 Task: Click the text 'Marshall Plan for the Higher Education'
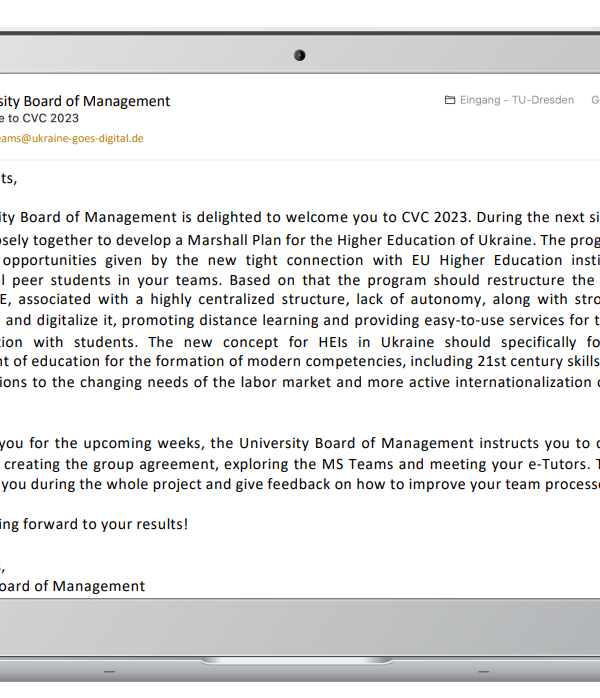coord(323,240)
